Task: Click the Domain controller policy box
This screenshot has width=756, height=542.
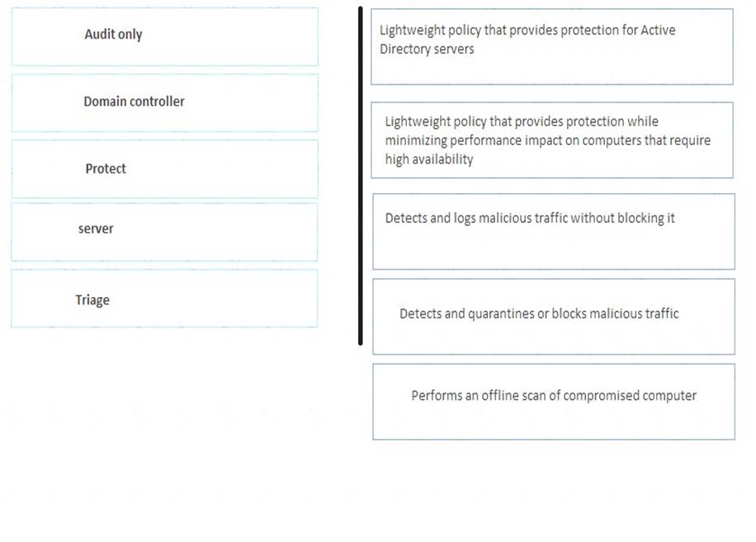Action: [165, 102]
